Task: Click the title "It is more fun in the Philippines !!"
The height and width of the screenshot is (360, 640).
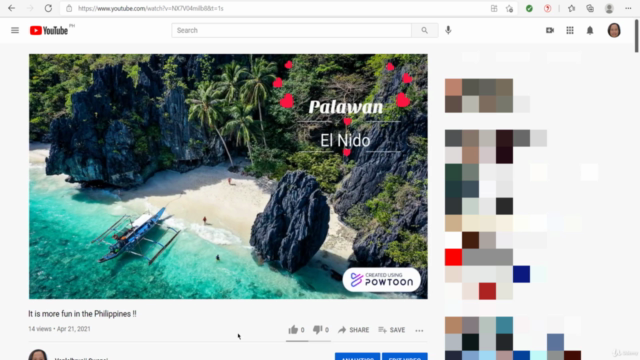Action: [x=82, y=314]
